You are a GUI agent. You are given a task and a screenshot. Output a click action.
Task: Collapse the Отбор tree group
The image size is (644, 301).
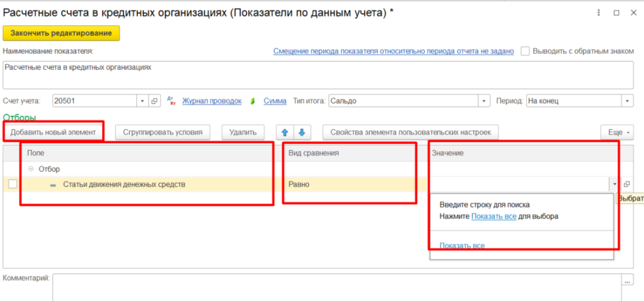click(31, 169)
